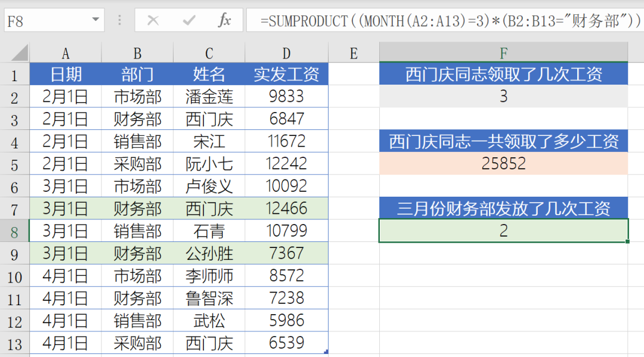The width and height of the screenshot is (644, 357).
Task: Click the green cell with value 12466
Action: [x=286, y=209]
